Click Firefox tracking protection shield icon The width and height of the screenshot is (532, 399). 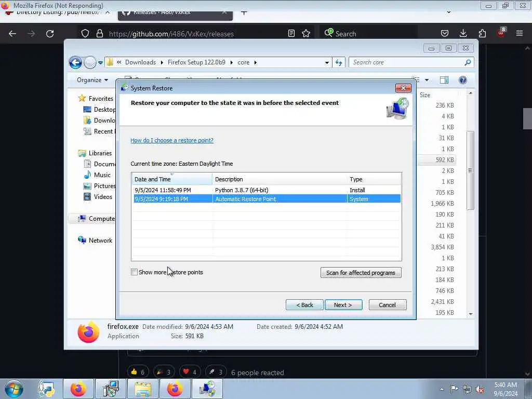(x=85, y=34)
